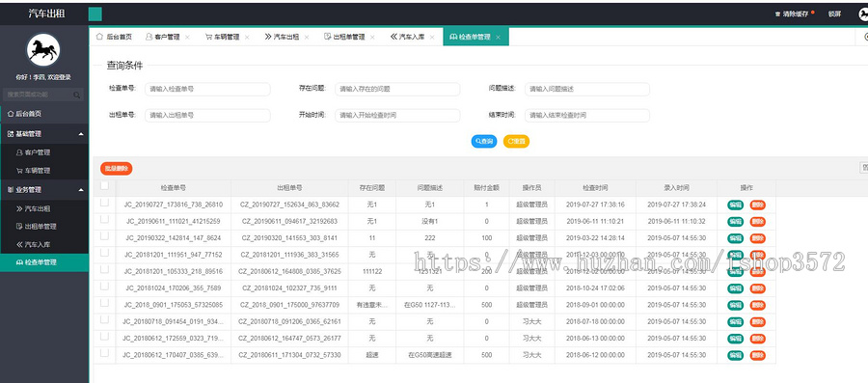Focus the 检查单号 input field
868x383 pixels.
tap(207, 89)
